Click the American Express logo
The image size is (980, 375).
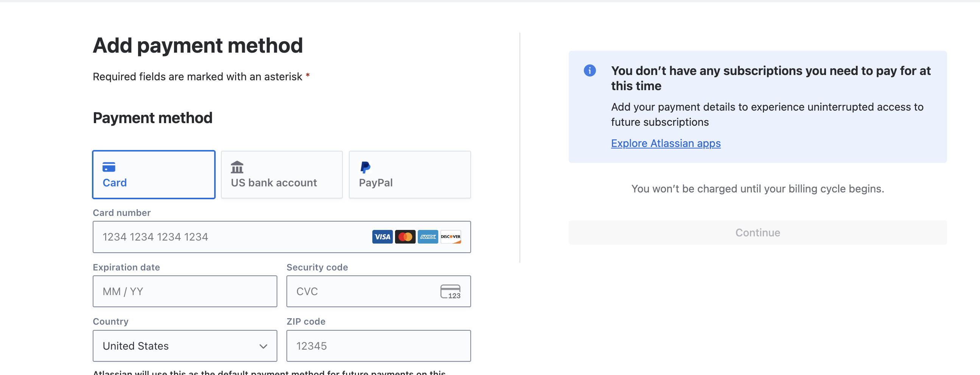(428, 237)
